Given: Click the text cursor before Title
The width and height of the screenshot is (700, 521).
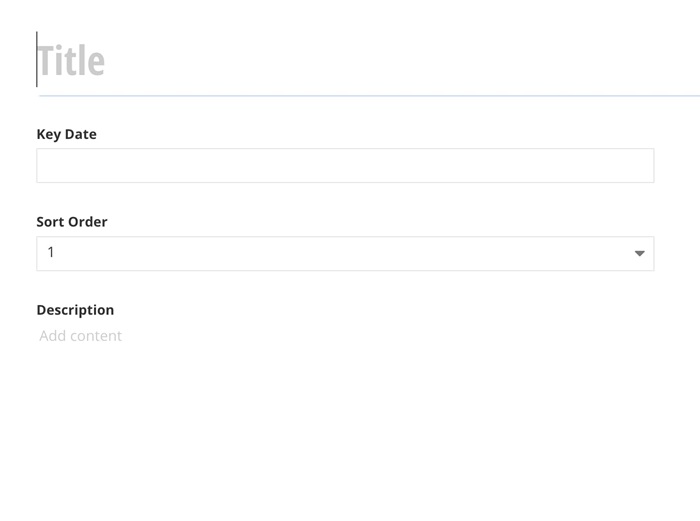Looking at the screenshot, I should 37,60.
